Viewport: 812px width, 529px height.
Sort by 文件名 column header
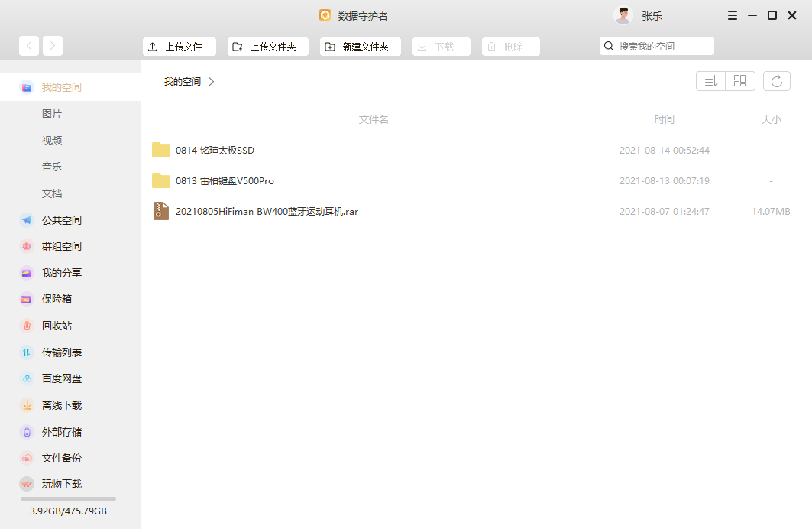(374, 120)
